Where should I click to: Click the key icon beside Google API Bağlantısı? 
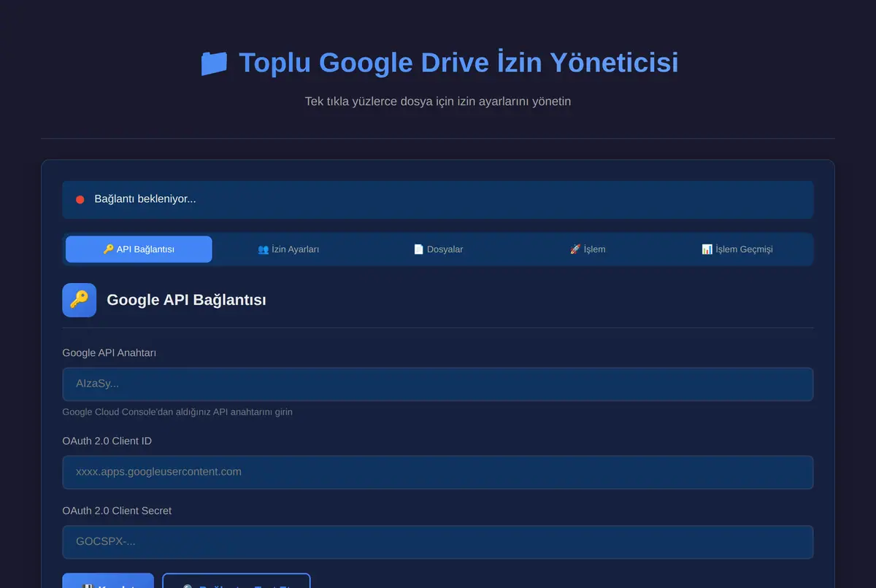tap(80, 300)
